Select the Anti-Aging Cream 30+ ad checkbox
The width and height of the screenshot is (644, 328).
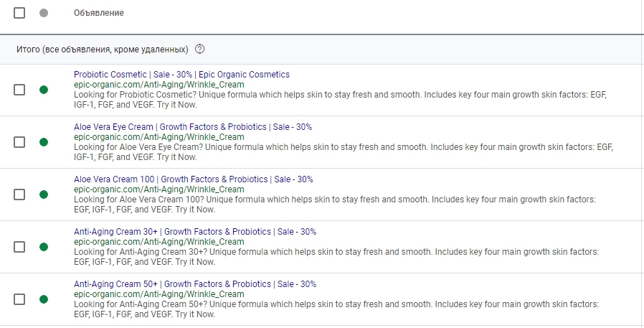[19, 247]
